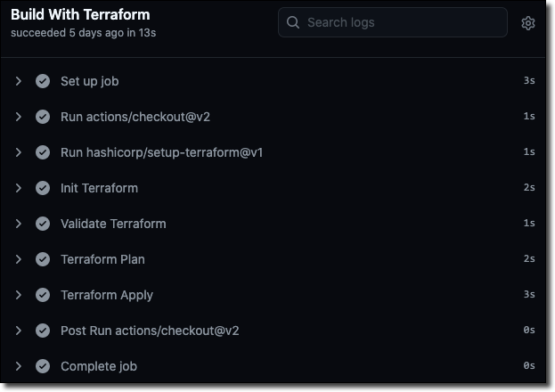This screenshot has width=555, height=392.
Task: Click the Complete job success checkmark icon
Action: click(x=42, y=366)
